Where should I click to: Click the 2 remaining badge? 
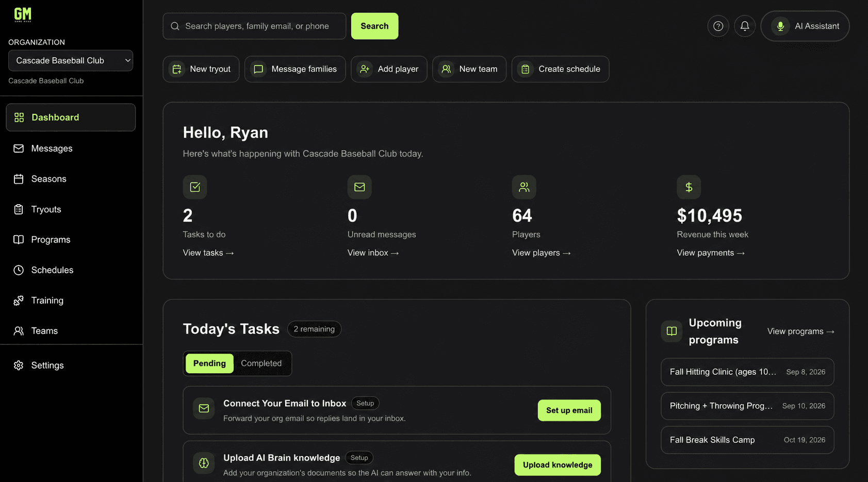pos(314,329)
